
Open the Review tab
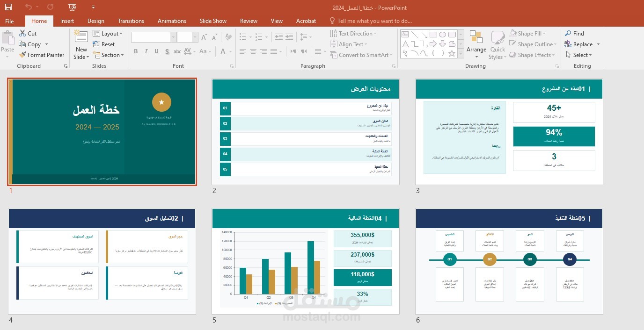(249, 21)
